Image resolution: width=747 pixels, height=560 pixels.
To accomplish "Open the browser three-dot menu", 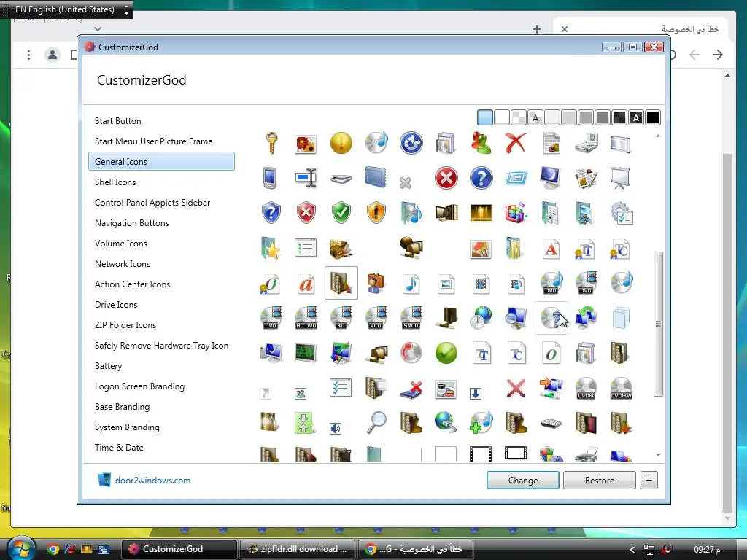I will (29, 55).
